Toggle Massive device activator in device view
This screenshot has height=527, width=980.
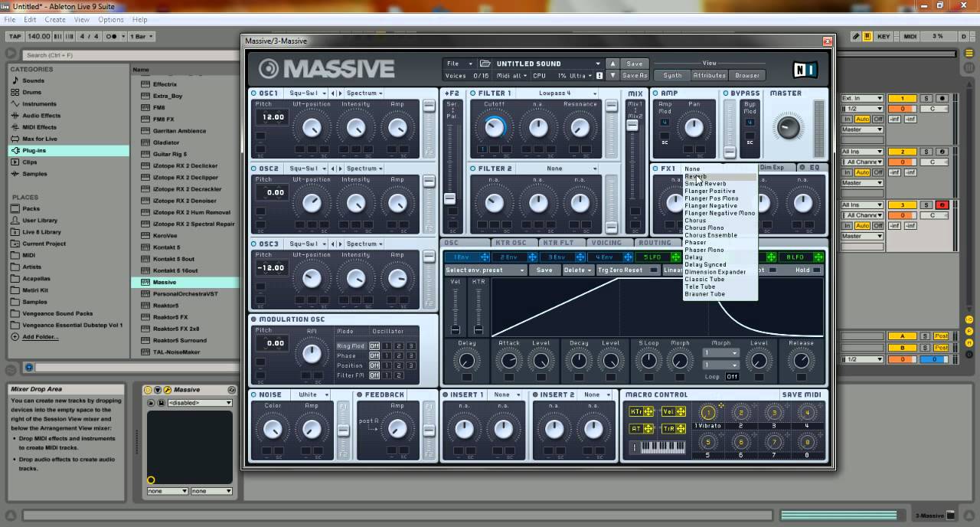pos(149,390)
